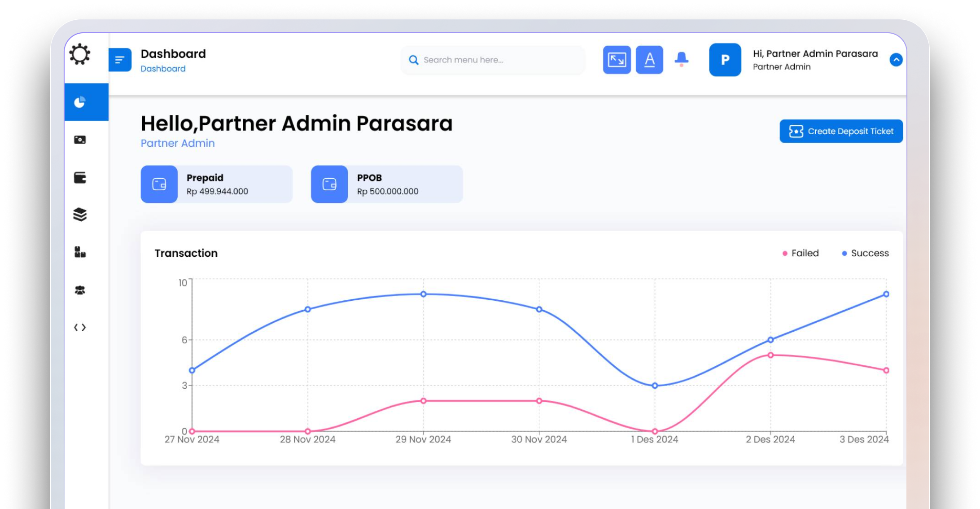Viewport: 980px width, 509px height.
Task: Open the wallet sidebar icon
Action: tap(80, 178)
